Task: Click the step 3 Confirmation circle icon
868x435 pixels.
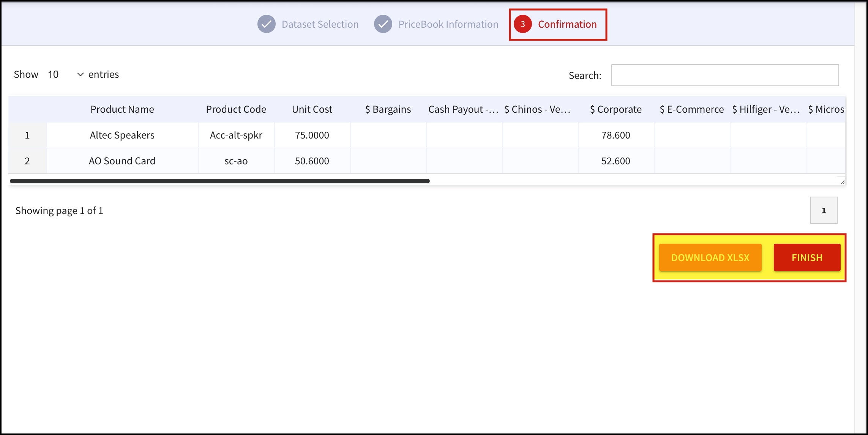Action: click(x=523, y=24)
